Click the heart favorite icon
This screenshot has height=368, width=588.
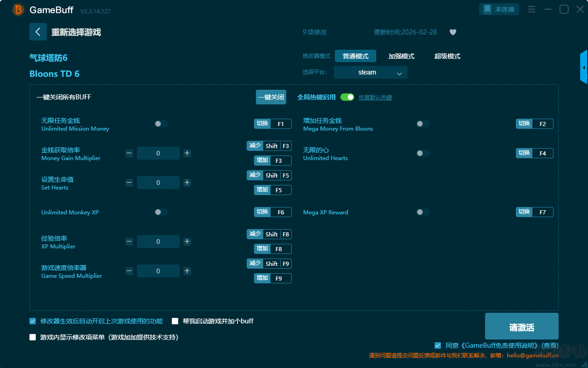point(452,32)
